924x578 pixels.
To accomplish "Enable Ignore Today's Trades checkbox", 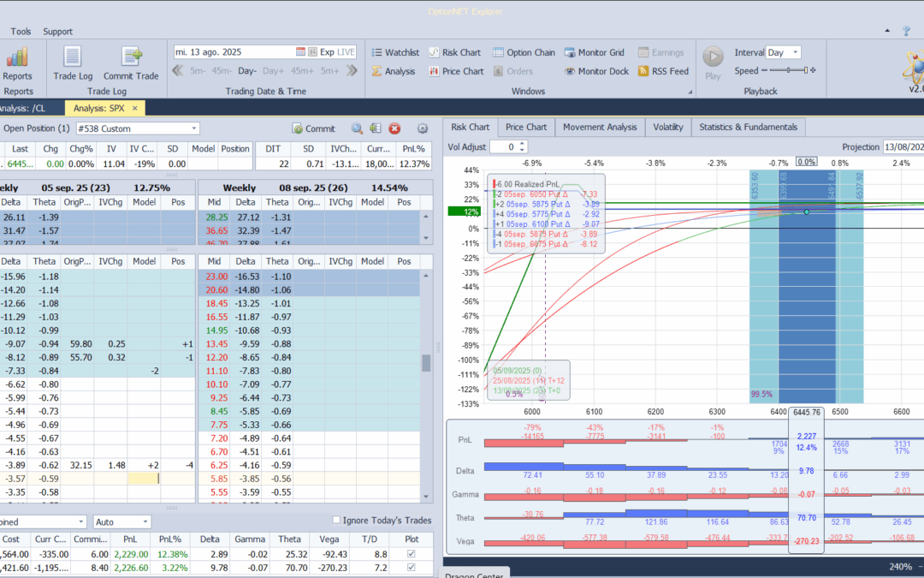I will [x=336, y=521].
